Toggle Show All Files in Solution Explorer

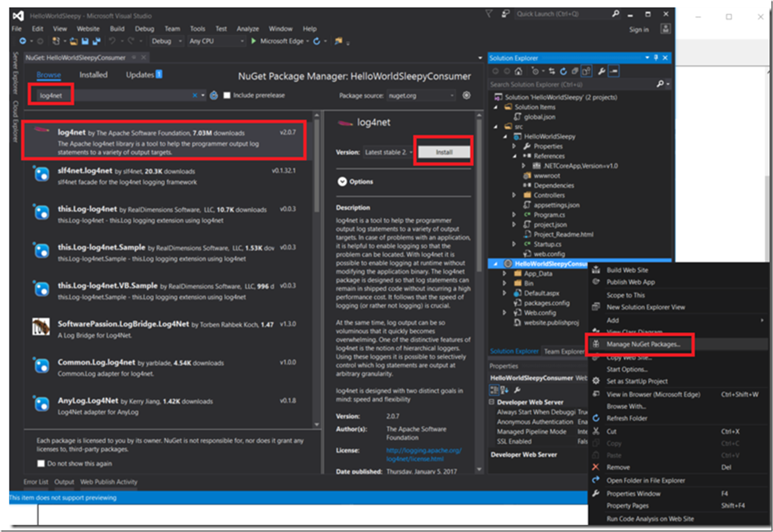click(586, 71)
